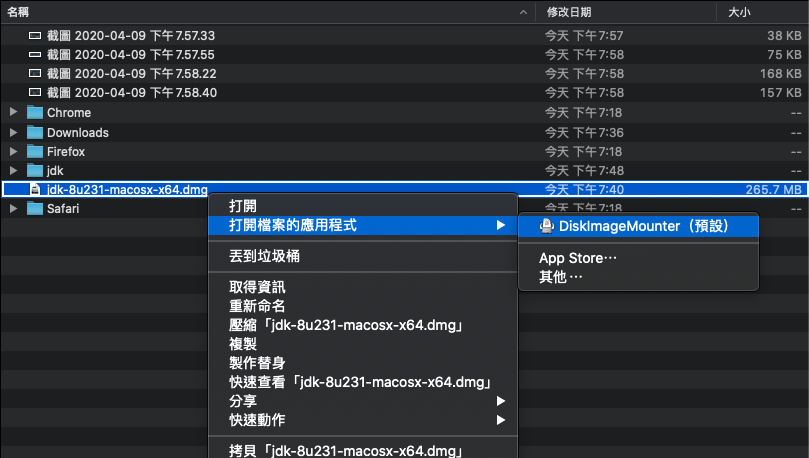
Task: Toggle sort order arrow in 名稱 column header
Action: (523, 12)
